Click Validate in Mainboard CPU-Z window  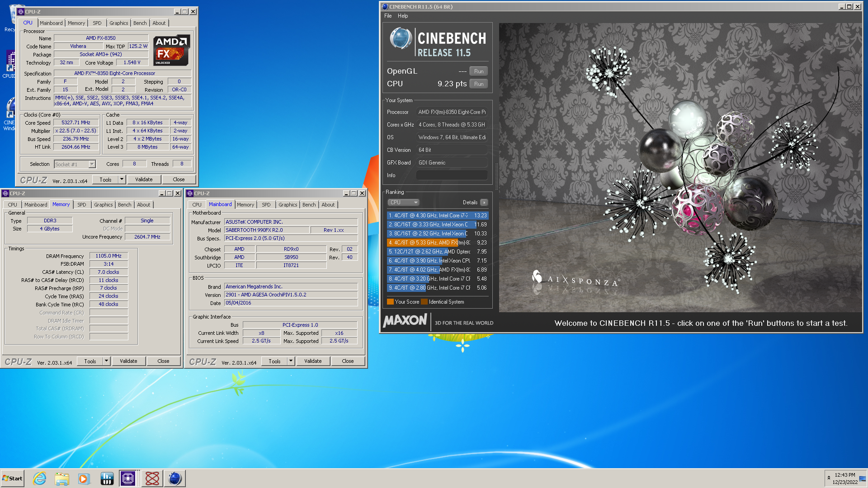(313, 361)
